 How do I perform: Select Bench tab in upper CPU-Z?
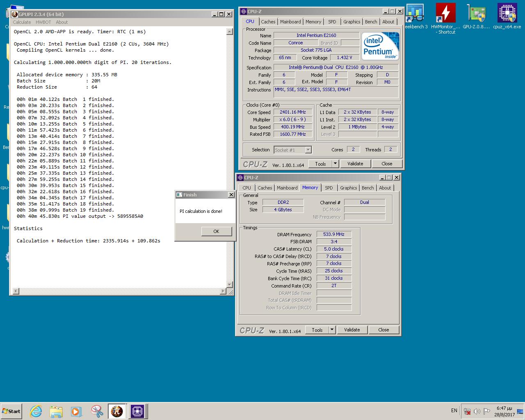click(x=371, y=22)
